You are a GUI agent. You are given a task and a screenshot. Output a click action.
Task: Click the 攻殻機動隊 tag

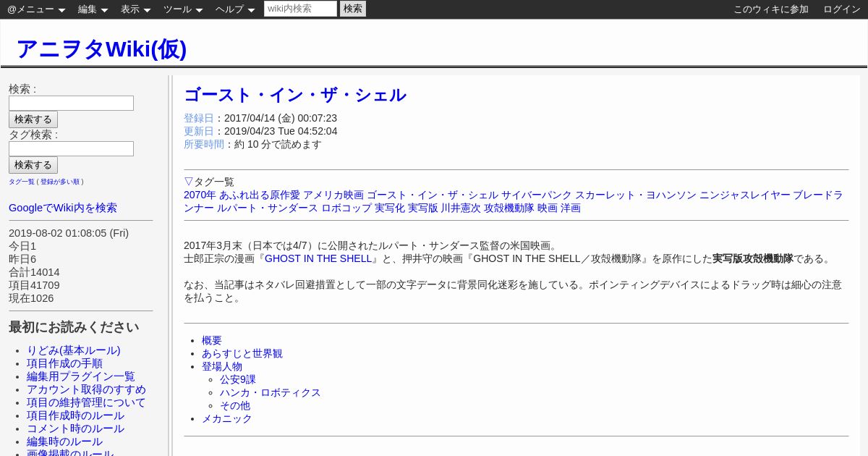point(509,208)
